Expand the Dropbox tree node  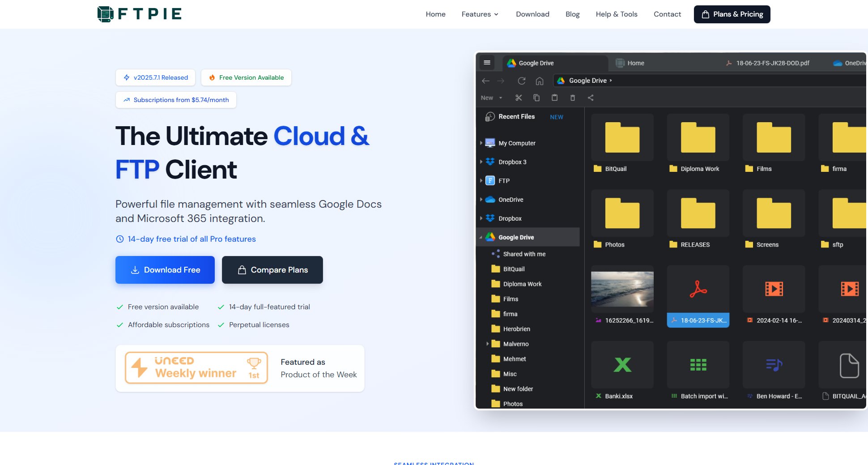[481, 218]
